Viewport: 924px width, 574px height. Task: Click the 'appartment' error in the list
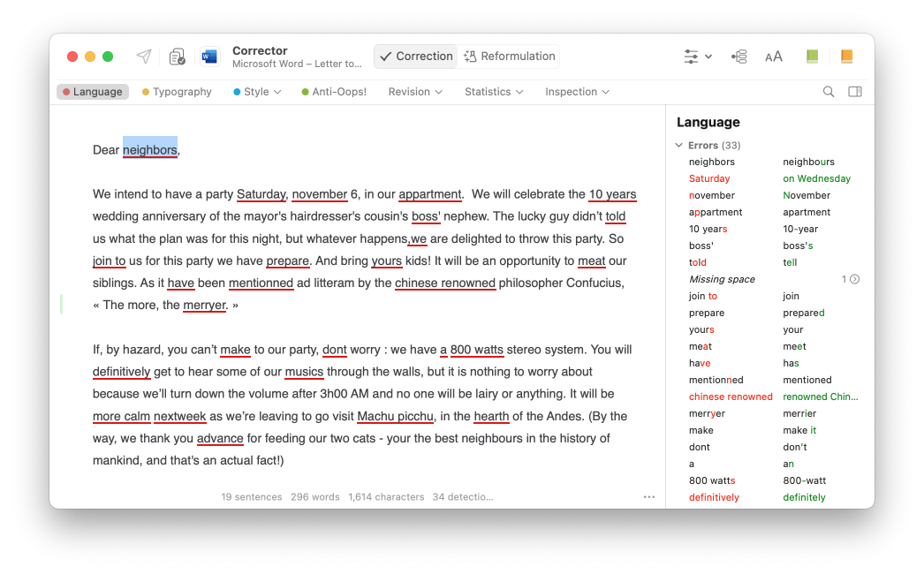coord(716,212)
